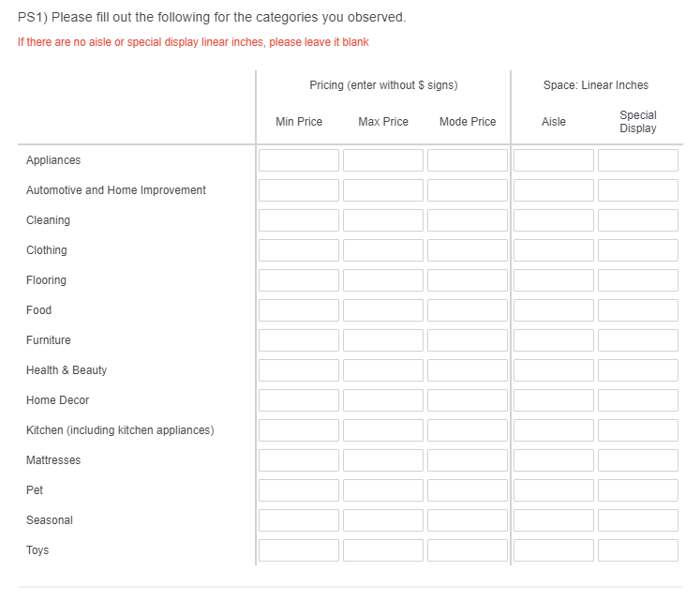Click Toys Special Display input
The height and width of the screenshot is (601, 700).
click(637, 550)
